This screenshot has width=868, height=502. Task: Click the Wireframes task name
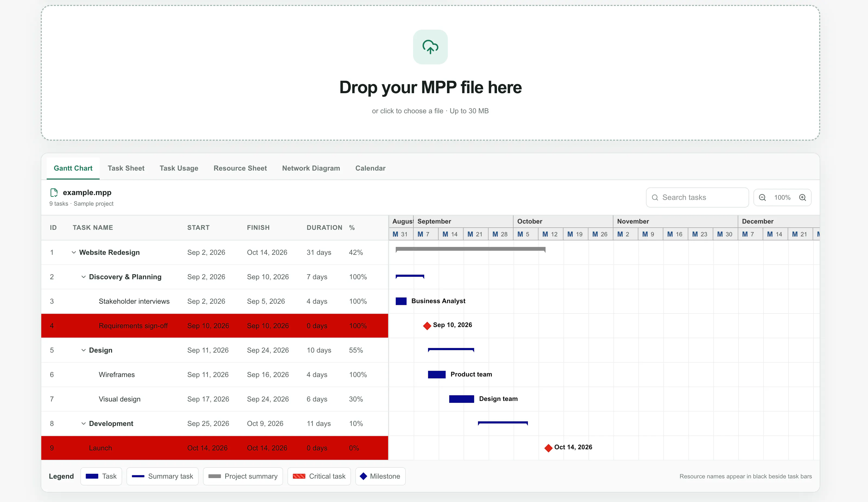click(117, 375)
